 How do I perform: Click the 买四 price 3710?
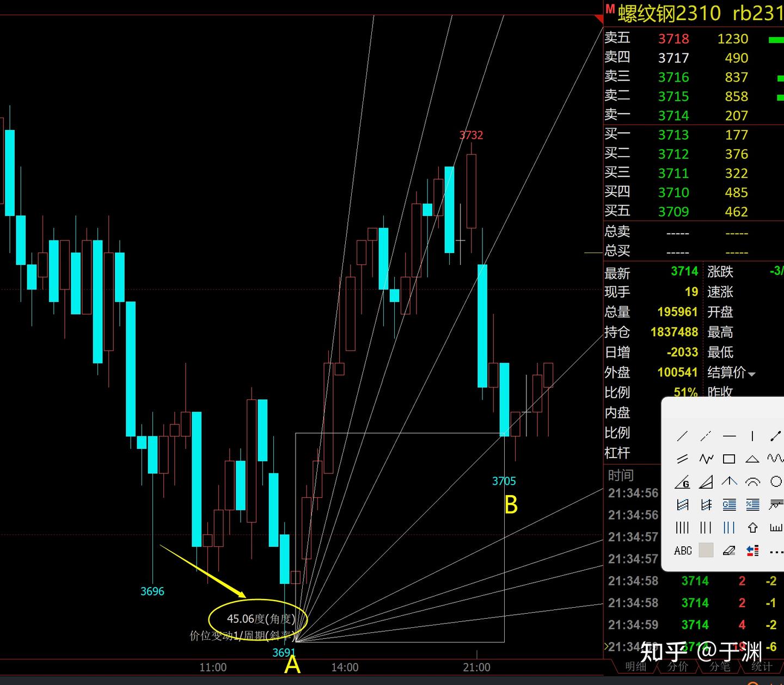coord(673,193)
